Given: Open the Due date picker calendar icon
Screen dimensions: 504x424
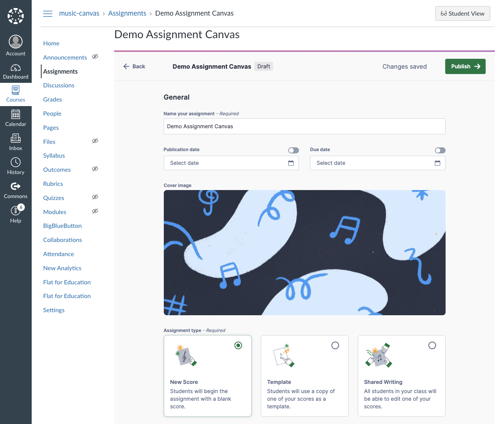Looking at the screenshot, I should (x=437, y=163).
